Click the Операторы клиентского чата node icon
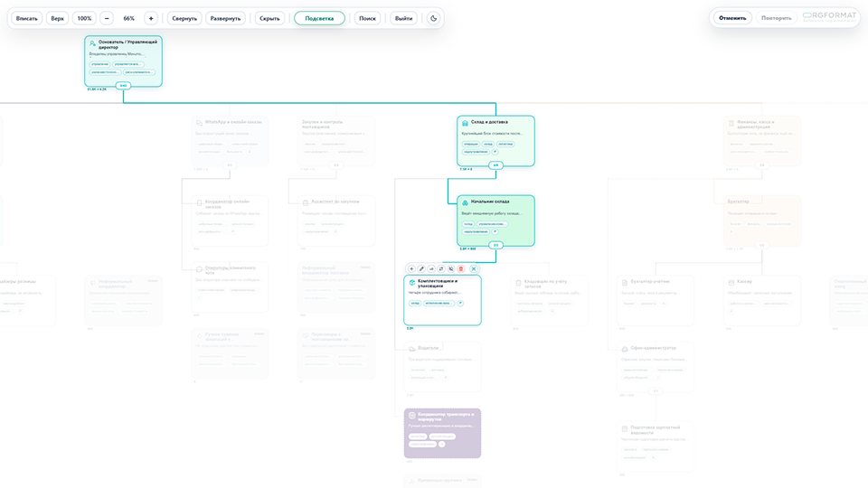868x488 pixels. click(x=199, y=269)
